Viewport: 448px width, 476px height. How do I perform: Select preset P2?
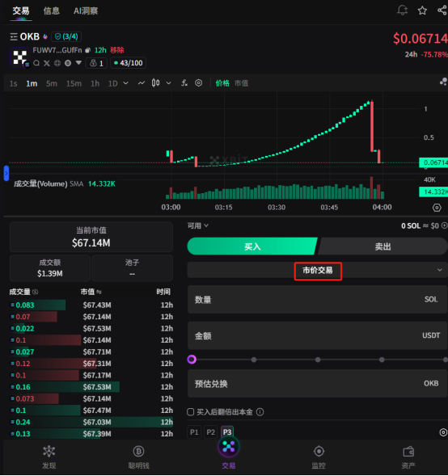click(210, 432)
